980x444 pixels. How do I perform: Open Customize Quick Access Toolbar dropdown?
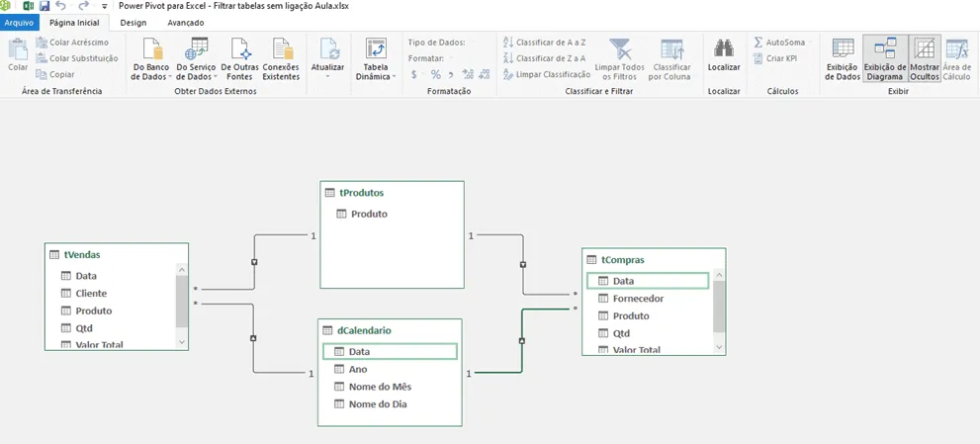pos(104,7)
